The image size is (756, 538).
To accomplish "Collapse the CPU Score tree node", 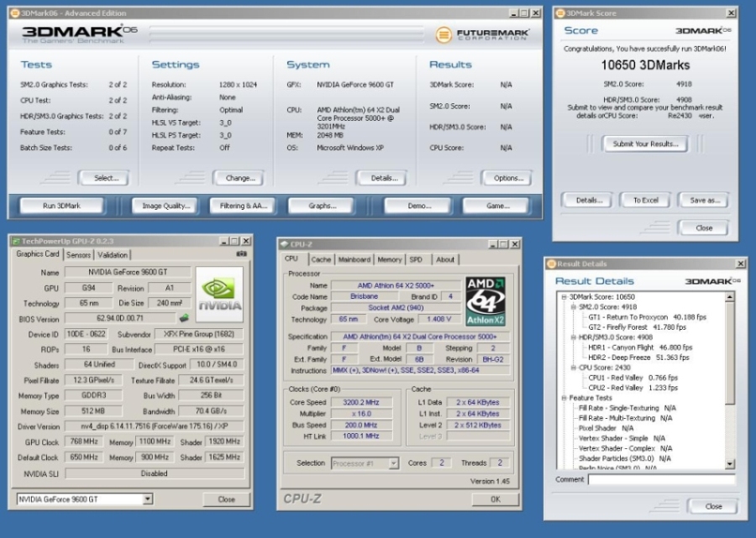I will pos(573,368).
